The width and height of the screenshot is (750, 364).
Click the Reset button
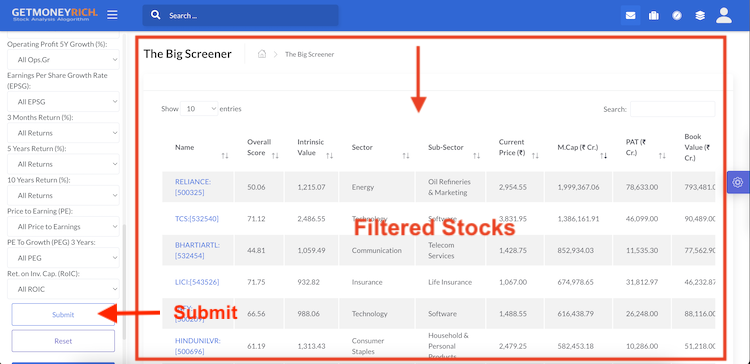pos(63,341)
